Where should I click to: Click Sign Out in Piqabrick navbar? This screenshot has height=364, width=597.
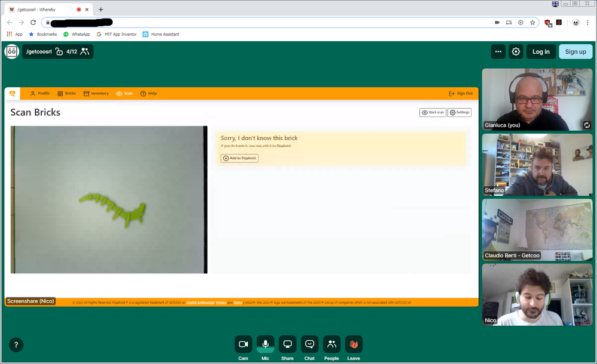(x=461, y=93)
